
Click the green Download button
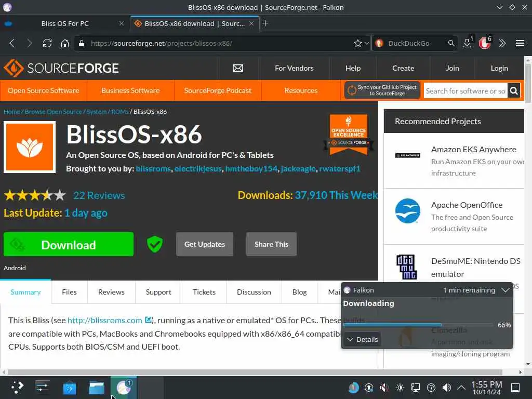pos(69,244)
